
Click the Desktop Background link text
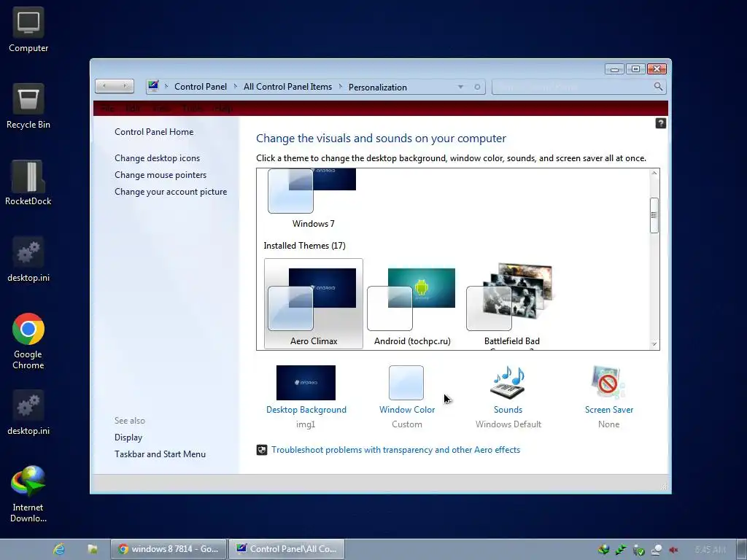[x=306, y=410]
